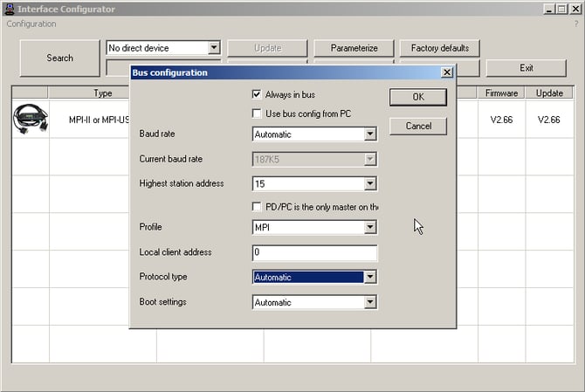This screenshot has height=392, width=585.
Task: Click the Parameterize button
Action: click(354, 48)
